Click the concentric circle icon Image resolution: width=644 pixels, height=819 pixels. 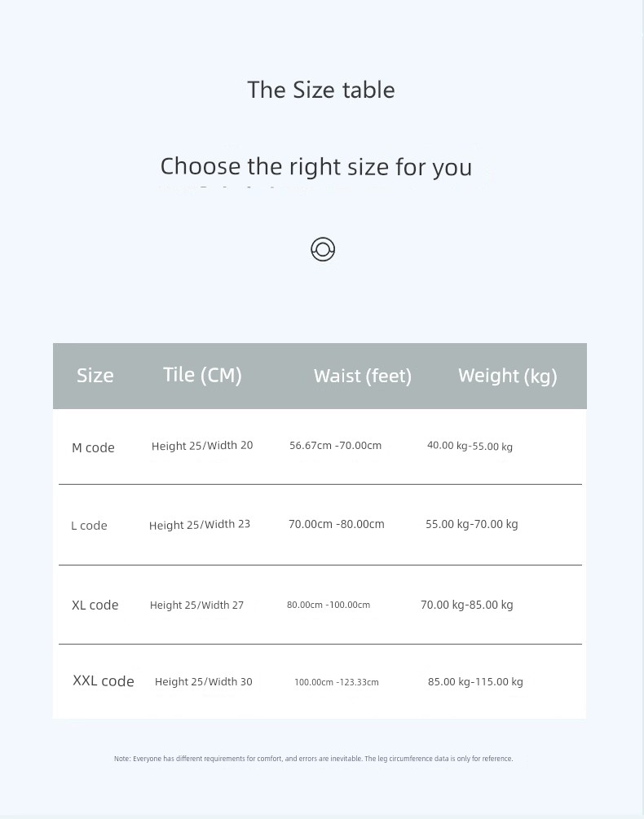(323, 249)
